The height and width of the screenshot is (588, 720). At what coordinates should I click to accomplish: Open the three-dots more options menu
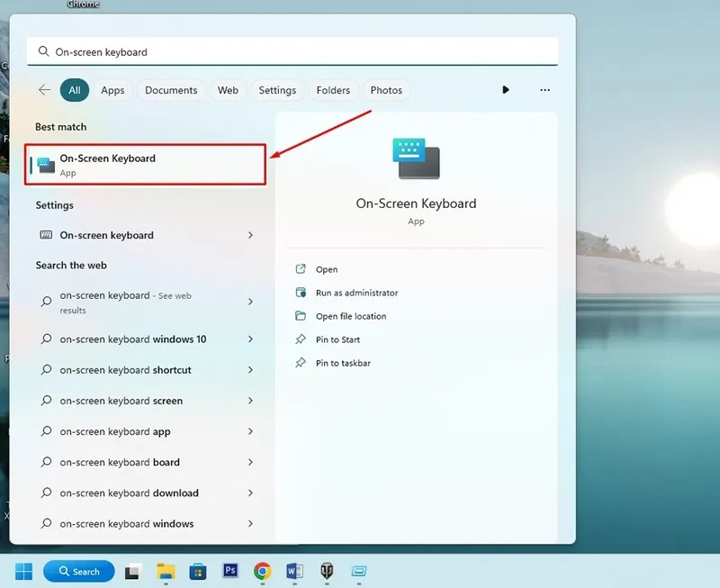pos(545,90)
